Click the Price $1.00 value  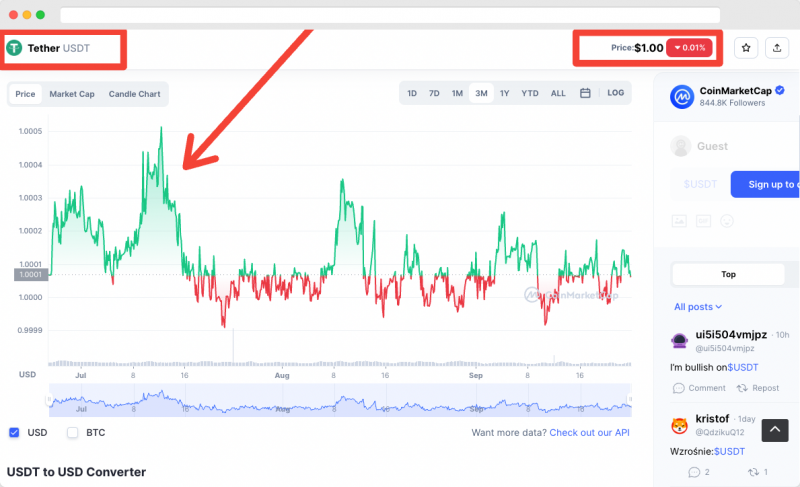point(648,48)
